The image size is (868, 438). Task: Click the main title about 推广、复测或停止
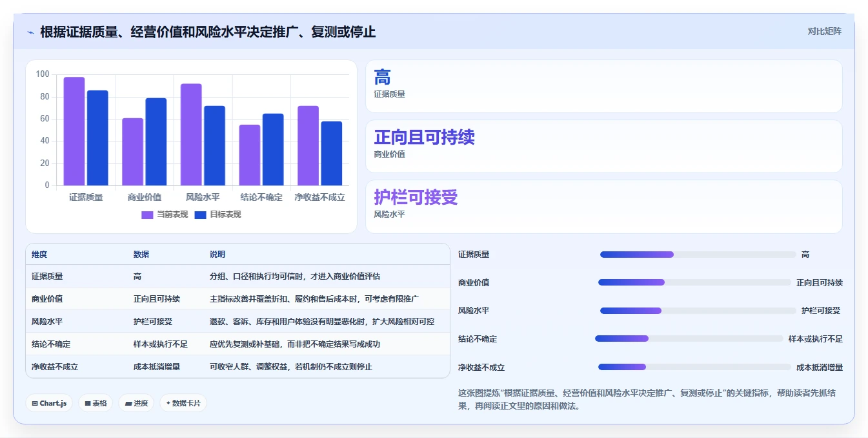tap(208, 32)
